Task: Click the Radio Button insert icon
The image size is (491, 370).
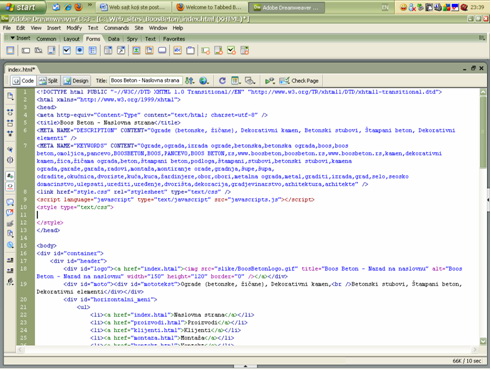Action: point(80,51)
